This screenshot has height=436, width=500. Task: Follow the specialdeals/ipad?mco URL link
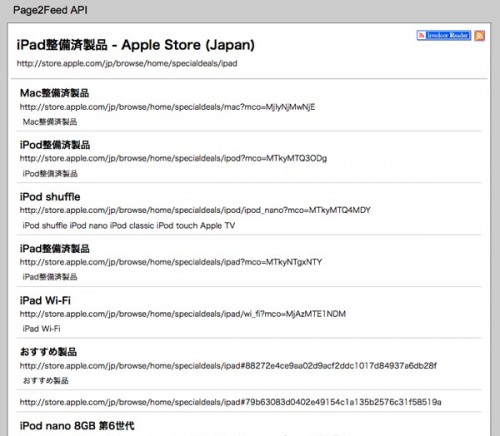[171, 262]
